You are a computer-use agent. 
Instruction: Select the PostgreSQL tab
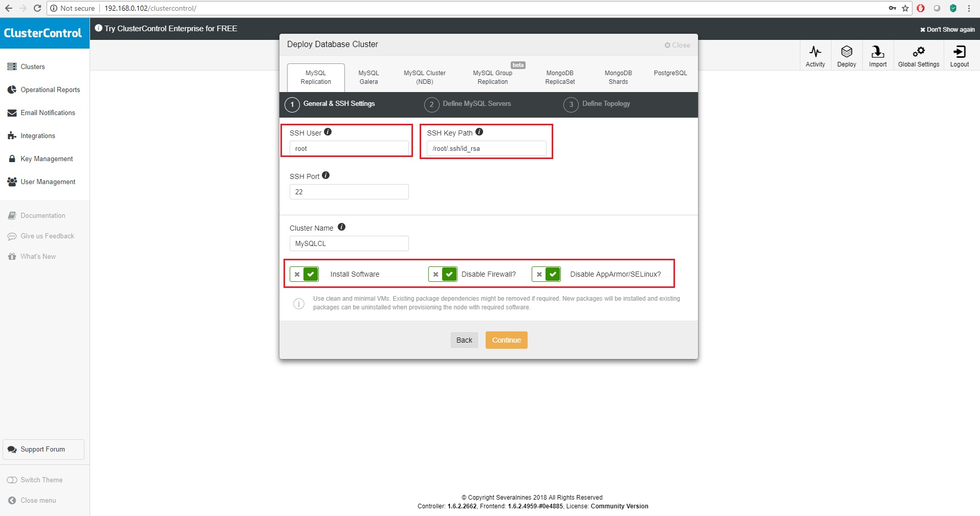670,73
